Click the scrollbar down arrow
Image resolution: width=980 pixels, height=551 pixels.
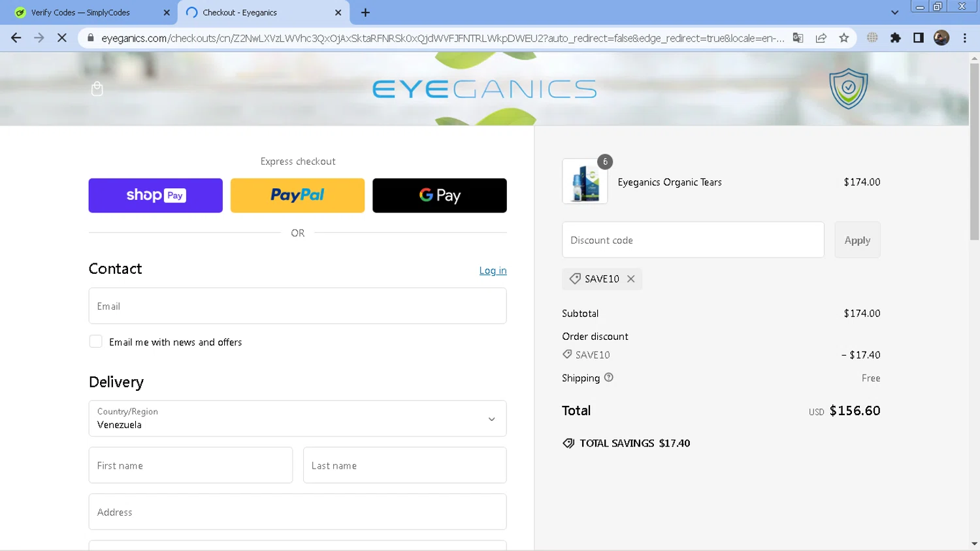(974, 544)
